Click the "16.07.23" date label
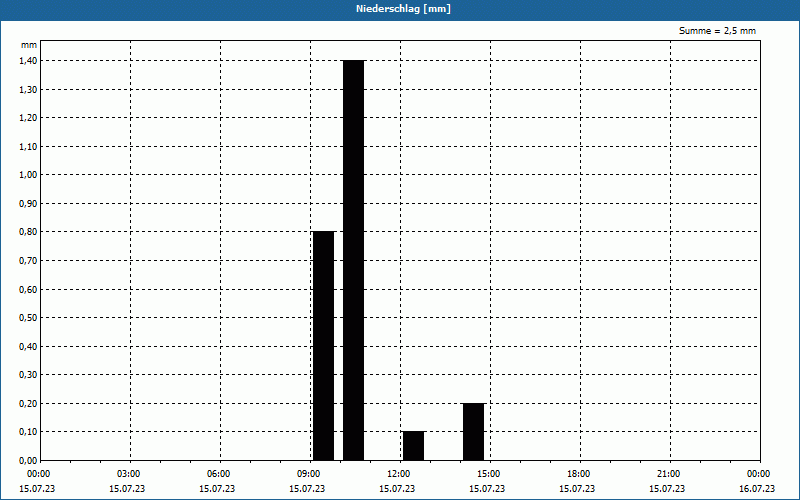The height and width of the screenshot is (500, 800). (757, 489)
